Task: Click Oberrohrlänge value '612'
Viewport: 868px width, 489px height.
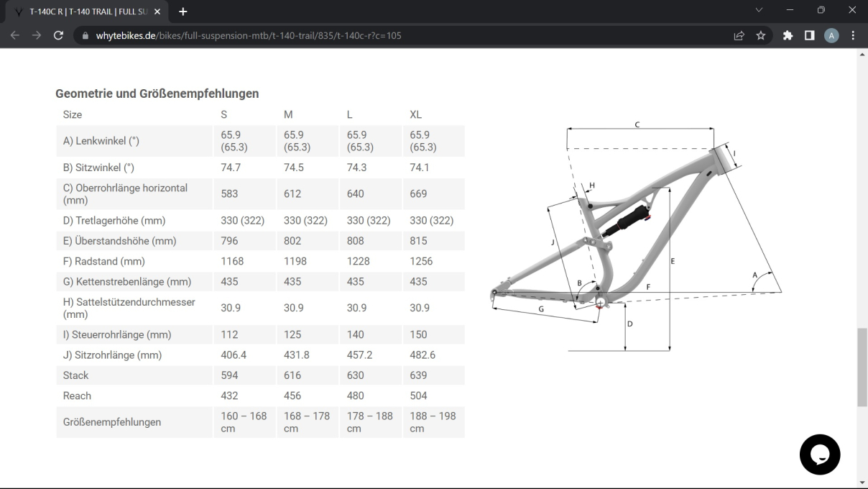Action: [x=292, y=193]
